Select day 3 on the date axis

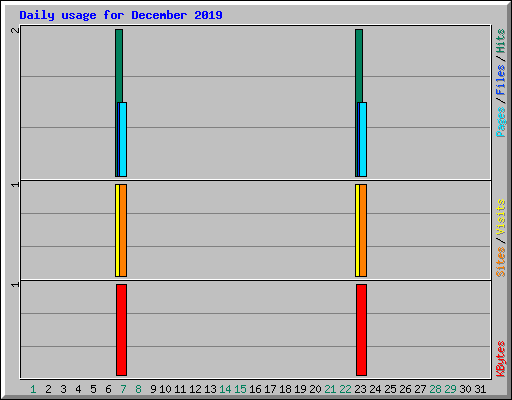pos(63,389)
